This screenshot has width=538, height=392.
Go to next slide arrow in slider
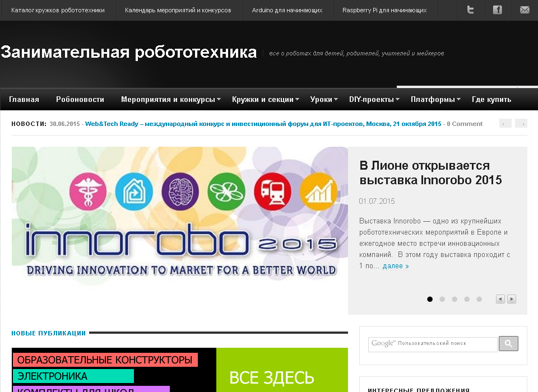(512, 299)
